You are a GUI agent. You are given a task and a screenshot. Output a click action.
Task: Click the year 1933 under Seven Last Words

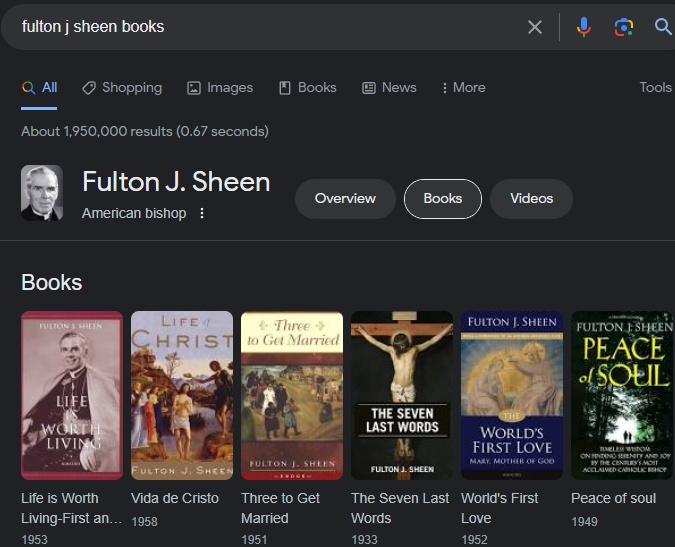(364, 540)
